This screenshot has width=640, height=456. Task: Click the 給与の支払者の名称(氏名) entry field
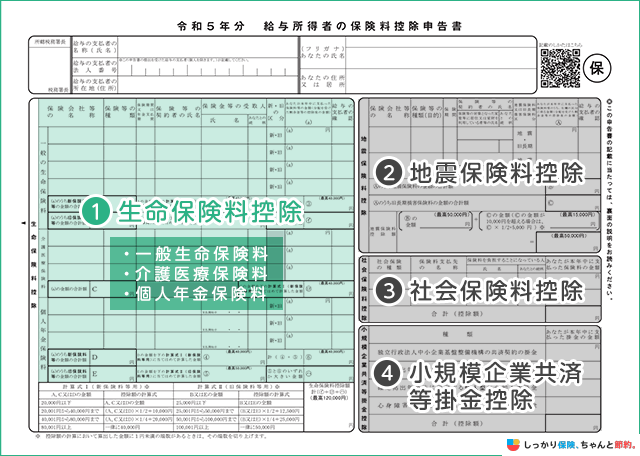point(208,47)
